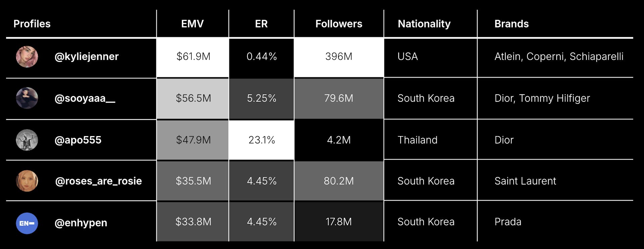Image resolution: width=644 pixels, height=249 pixels.
Task: Open the @roses_are_rosie profile handle
Action: tap(98, 181)
